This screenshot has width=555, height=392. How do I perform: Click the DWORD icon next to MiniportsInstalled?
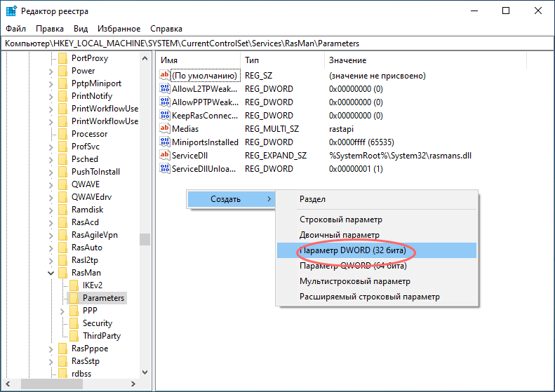point(165,142)
